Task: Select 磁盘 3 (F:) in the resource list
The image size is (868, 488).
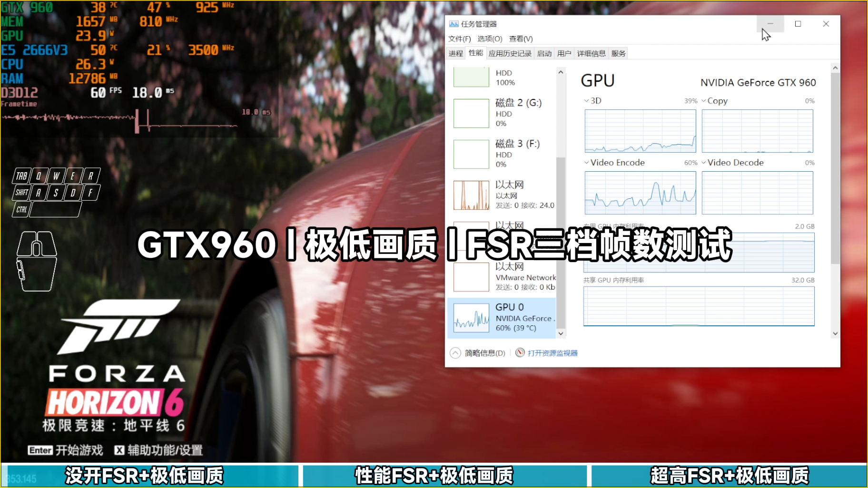Action: (502, 154)
